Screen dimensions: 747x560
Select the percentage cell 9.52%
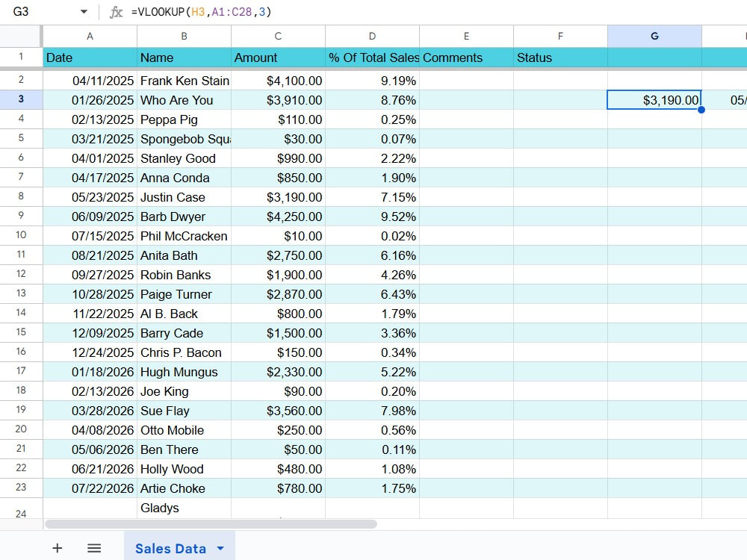click(372, 217)
